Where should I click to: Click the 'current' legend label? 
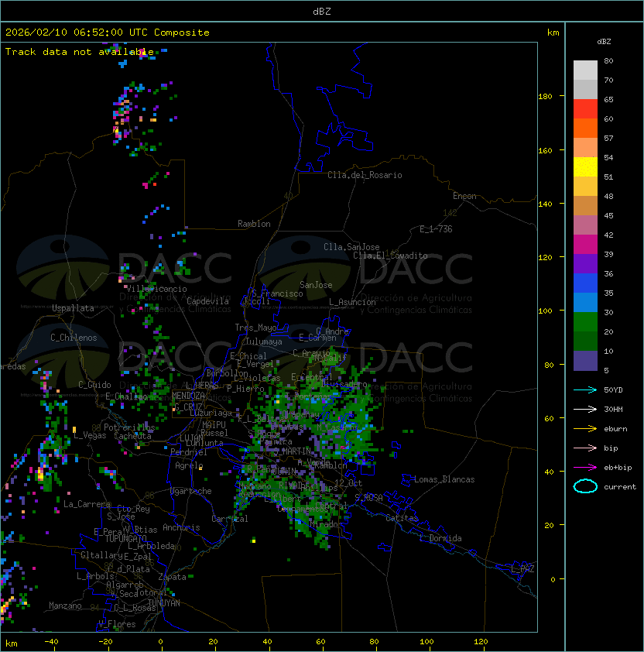[620, 487]
